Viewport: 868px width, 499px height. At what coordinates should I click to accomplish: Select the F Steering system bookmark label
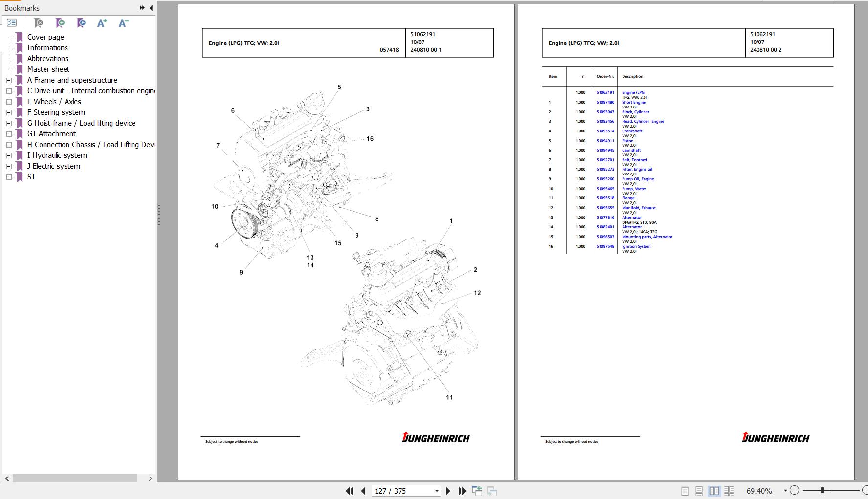56,112
